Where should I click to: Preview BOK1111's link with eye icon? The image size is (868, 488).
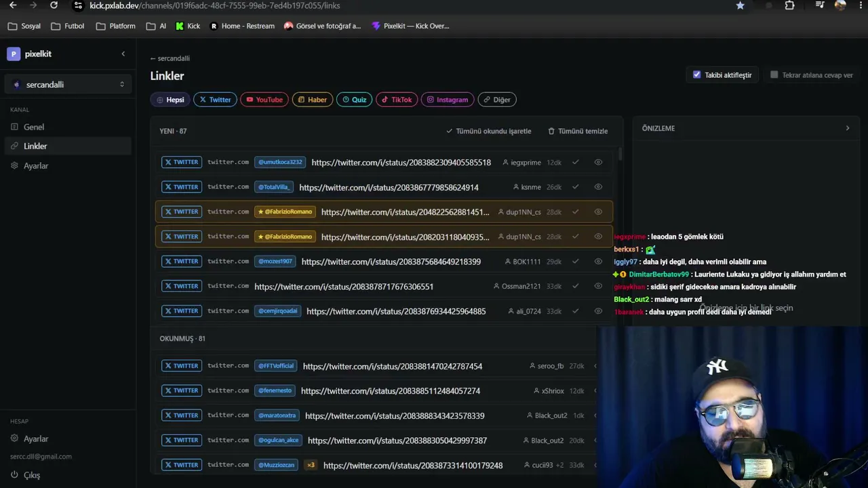tap(598, 261)
